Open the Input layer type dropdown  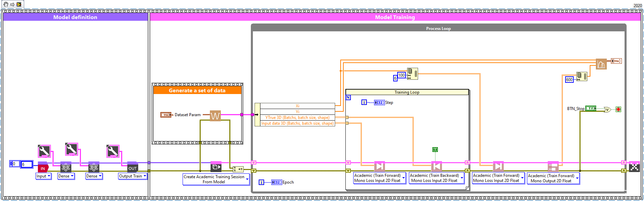click(49, 176)
